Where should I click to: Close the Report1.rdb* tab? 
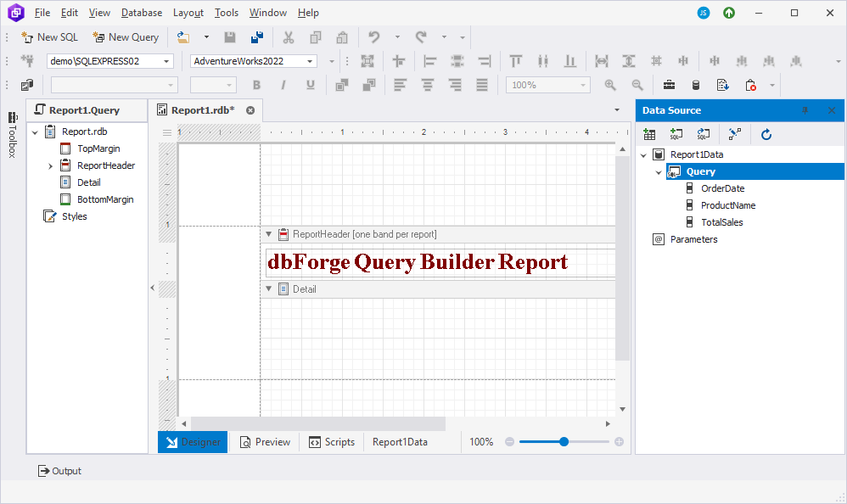pos(250,110)
